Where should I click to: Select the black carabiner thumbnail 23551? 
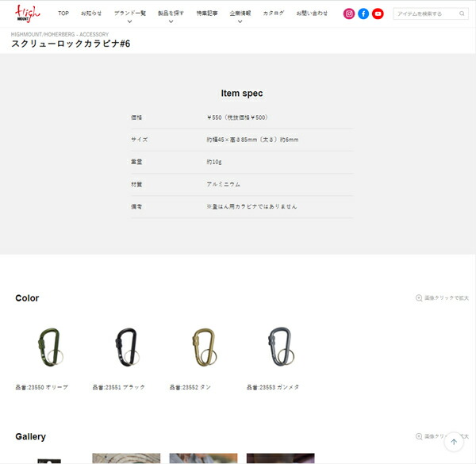[x=127, y=347]
